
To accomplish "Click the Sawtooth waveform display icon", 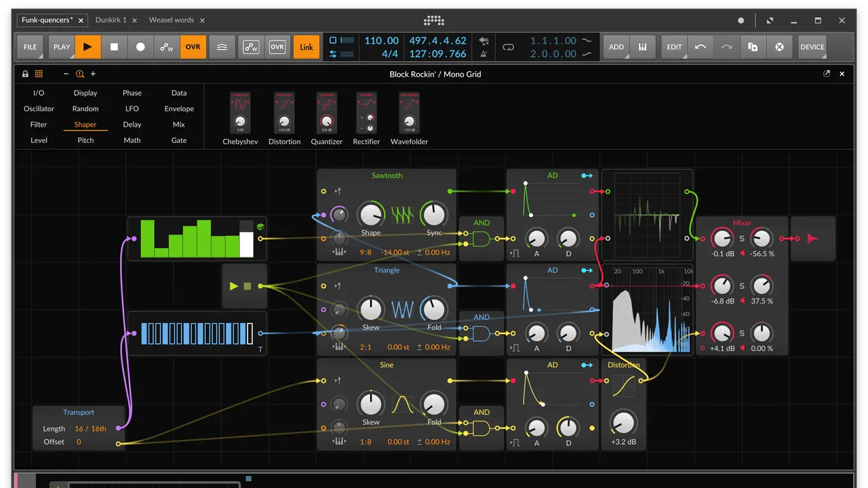I will [x=402, y=215].
